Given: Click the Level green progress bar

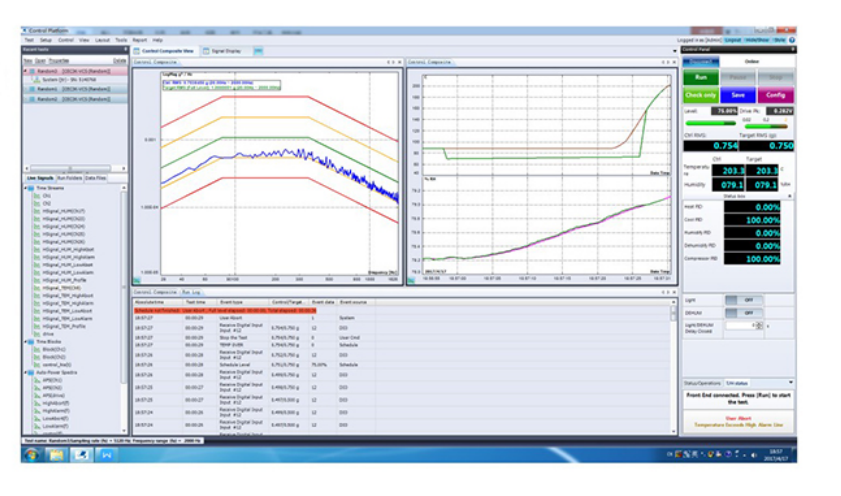Looking at the screenshot, I should tap(710, 123).
